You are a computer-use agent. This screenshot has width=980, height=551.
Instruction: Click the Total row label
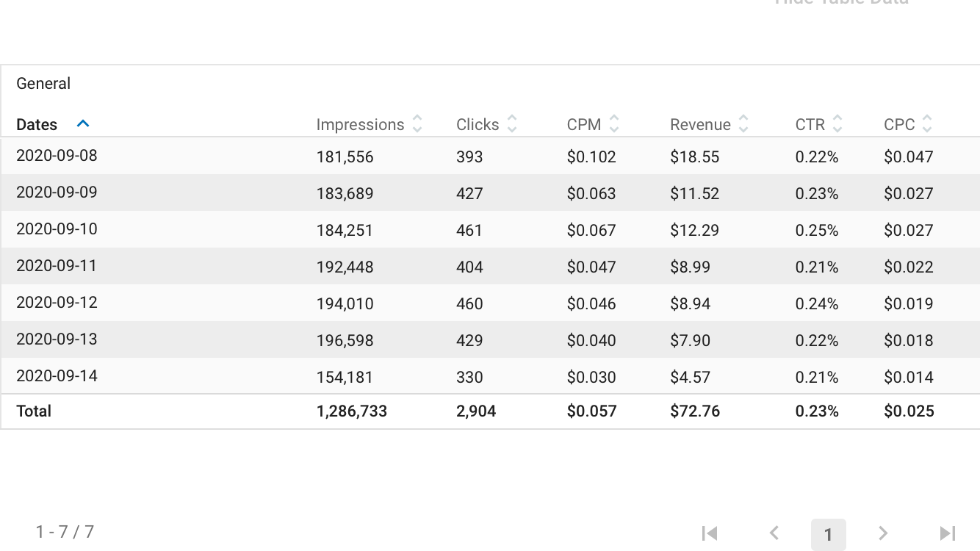tap(34, 411)
